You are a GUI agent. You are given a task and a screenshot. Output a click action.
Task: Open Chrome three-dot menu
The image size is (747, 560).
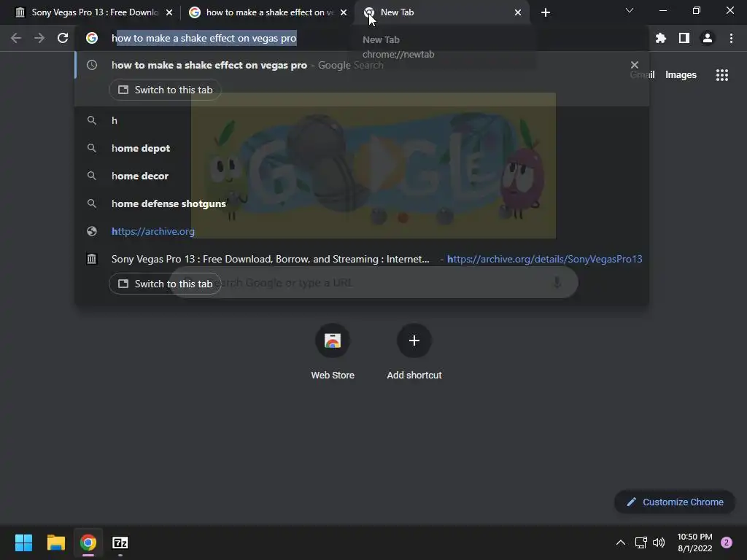pyautogui.click(x=731, y=38)
